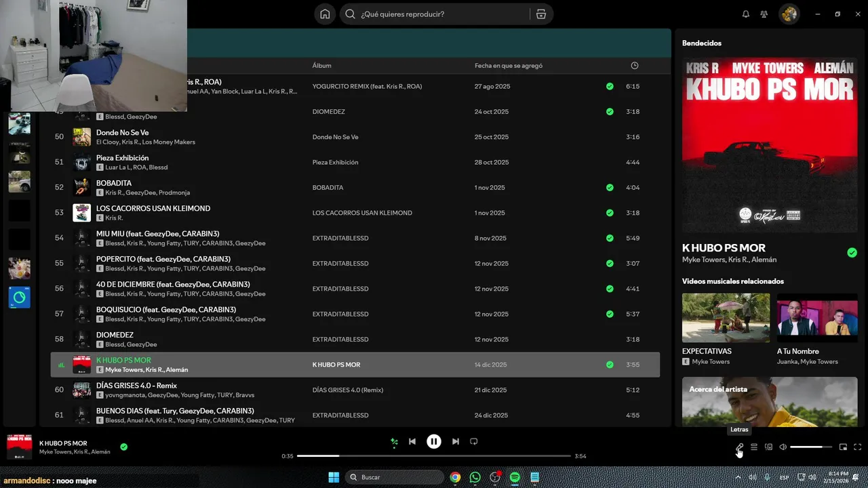Open the EXPECTATIVAS music video thumbnail
The image size is (868, 488).
coord(726,318)
